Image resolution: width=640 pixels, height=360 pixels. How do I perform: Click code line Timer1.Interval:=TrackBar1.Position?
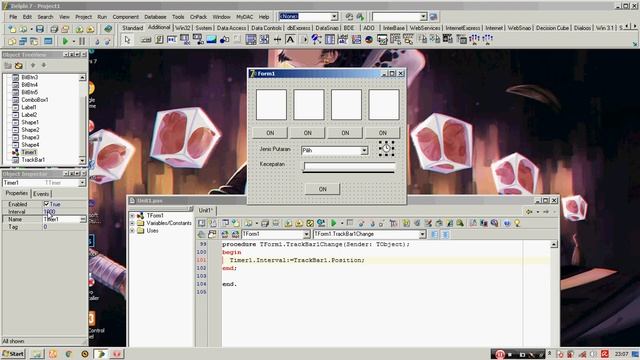pos(297,260)
